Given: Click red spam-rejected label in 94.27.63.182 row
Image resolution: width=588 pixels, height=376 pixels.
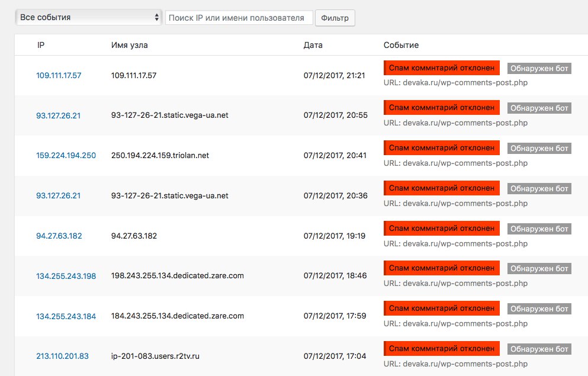Looking at the screenshot, I should tap(441, 228).
